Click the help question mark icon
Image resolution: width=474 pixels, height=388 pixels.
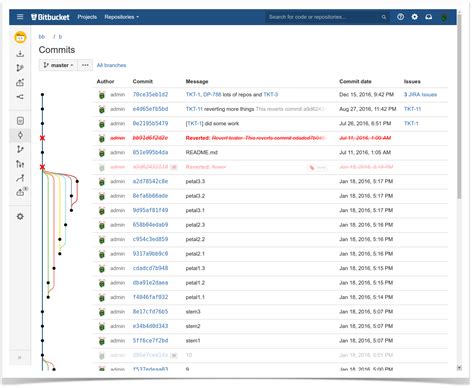pyautogui.click(x=400, y=17)
